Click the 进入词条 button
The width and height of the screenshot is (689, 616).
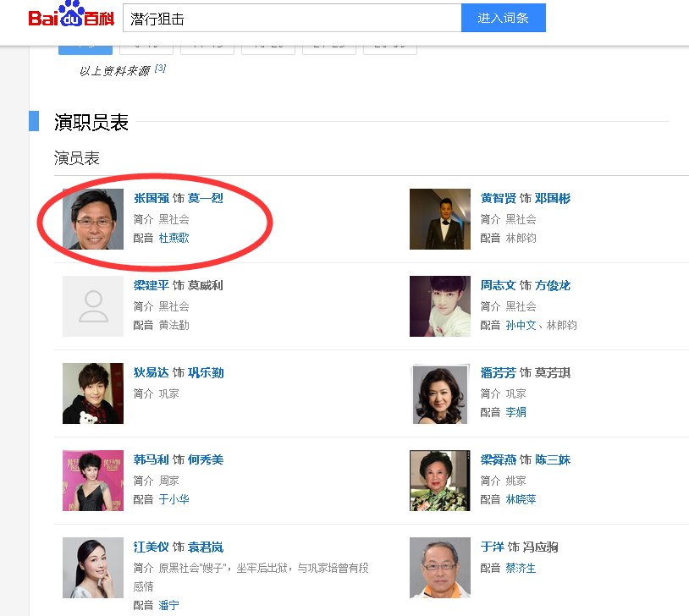(x=503, y=17)
